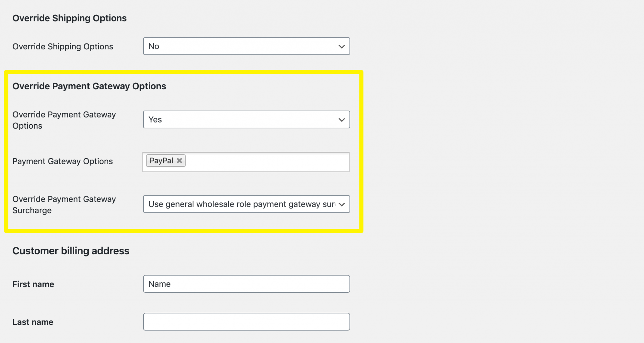Click the two-line Override Payment Gateway Options field label
The image size is (644, 343).
coord(64,120)
